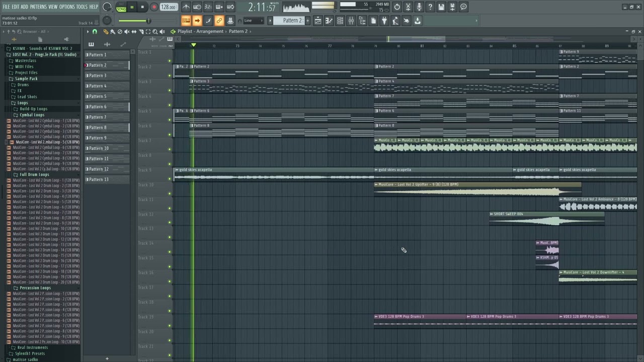
Task: Toggle typing keyboard to piano
Action: (x=186, y=21)
